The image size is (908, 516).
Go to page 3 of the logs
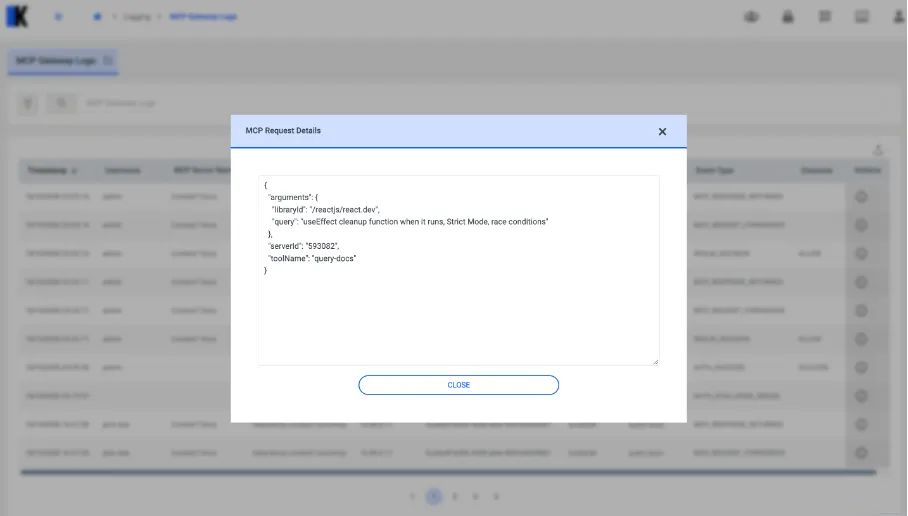click(x=475, y=497)
